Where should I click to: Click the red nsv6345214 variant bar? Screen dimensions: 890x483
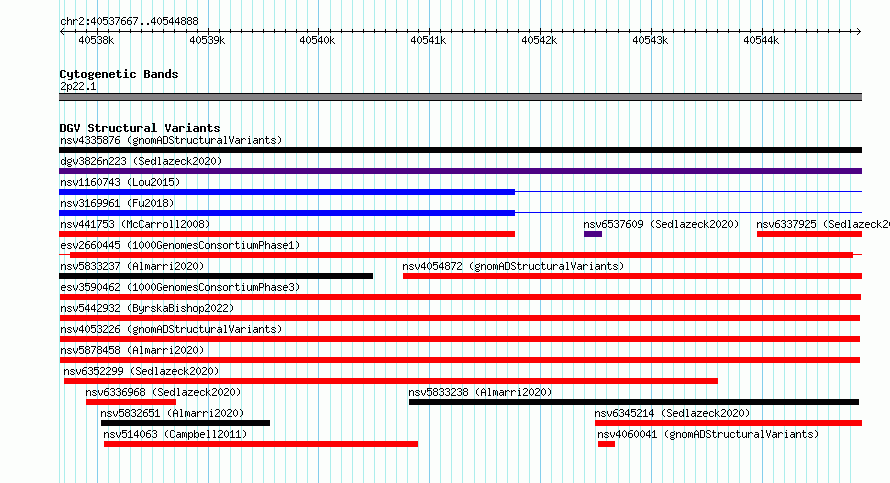click(728, 423)
